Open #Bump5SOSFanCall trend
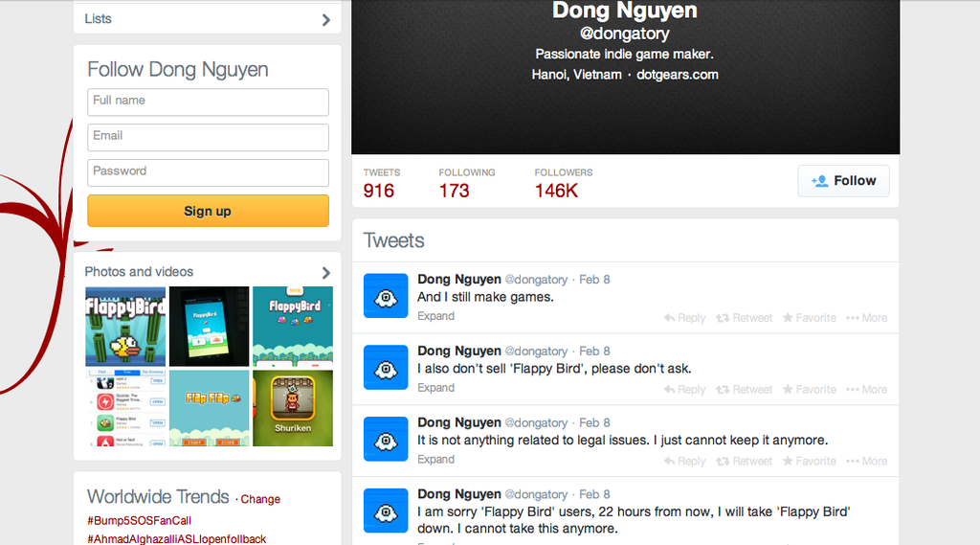 (x=140, y=521)
